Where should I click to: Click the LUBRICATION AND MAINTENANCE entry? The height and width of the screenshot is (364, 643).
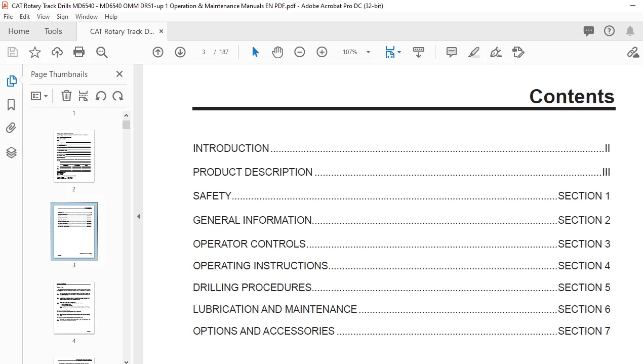[x=401, y=309]
